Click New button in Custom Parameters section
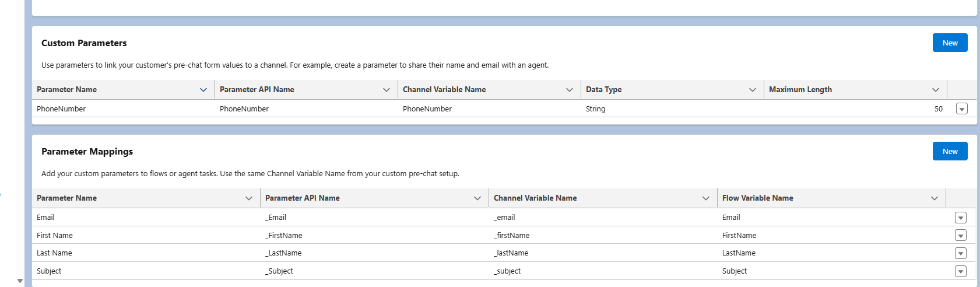 [x=950, y=43]
